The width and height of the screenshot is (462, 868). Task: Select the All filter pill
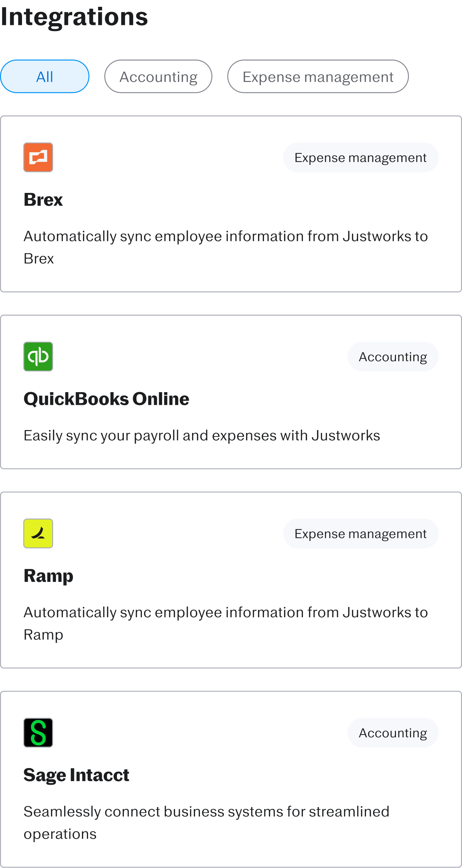coord(45,76)
